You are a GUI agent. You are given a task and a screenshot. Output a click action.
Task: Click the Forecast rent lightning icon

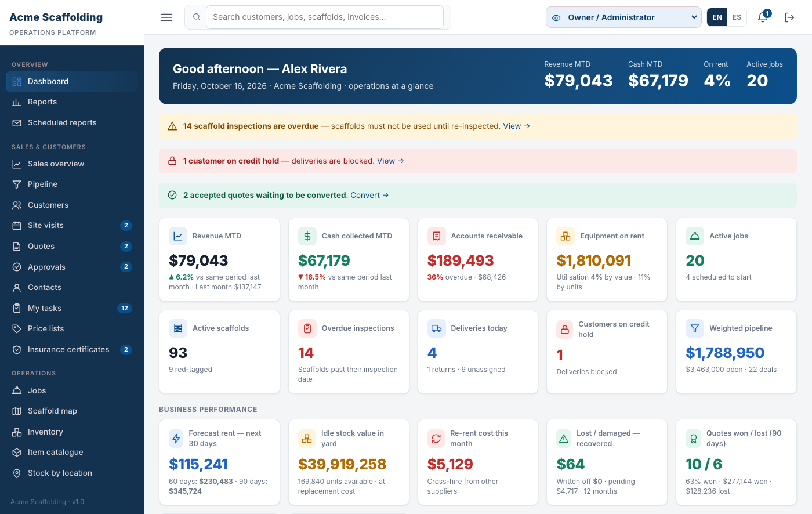click(x=176, y=439)
